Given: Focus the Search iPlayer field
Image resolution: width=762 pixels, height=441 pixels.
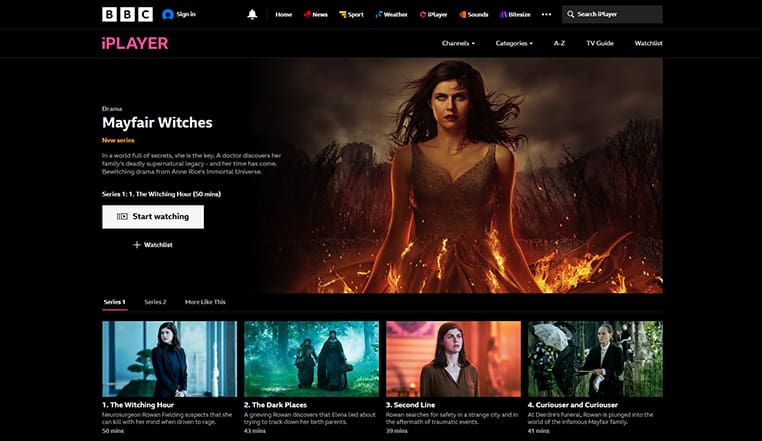Looking at the screenshot, I should pyautogui.click(x=612, y=15).
